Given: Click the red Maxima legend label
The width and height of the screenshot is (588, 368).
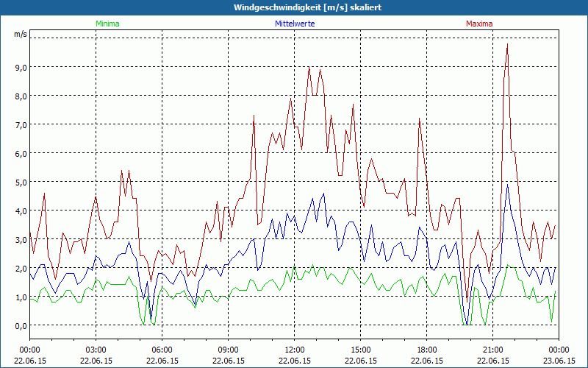Looking at the screenshot, I should [x=479, y=24].
